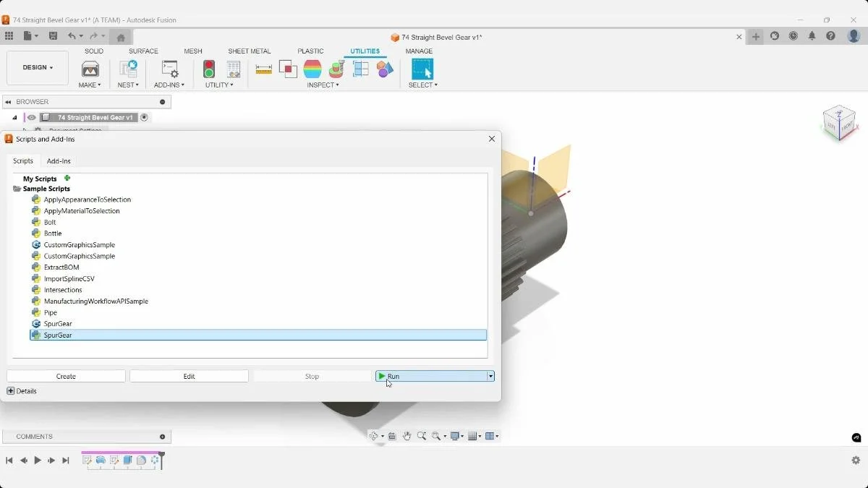Open Display Settings dropdown in navigation bar

(456, 436)
